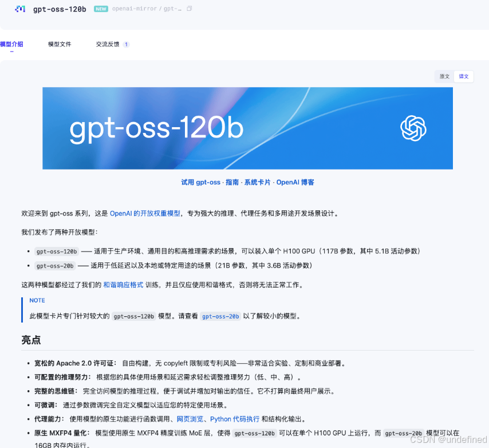Click the 可配置的推理努力 bullet label
The image size is (489, 448).
click(62, 377)
